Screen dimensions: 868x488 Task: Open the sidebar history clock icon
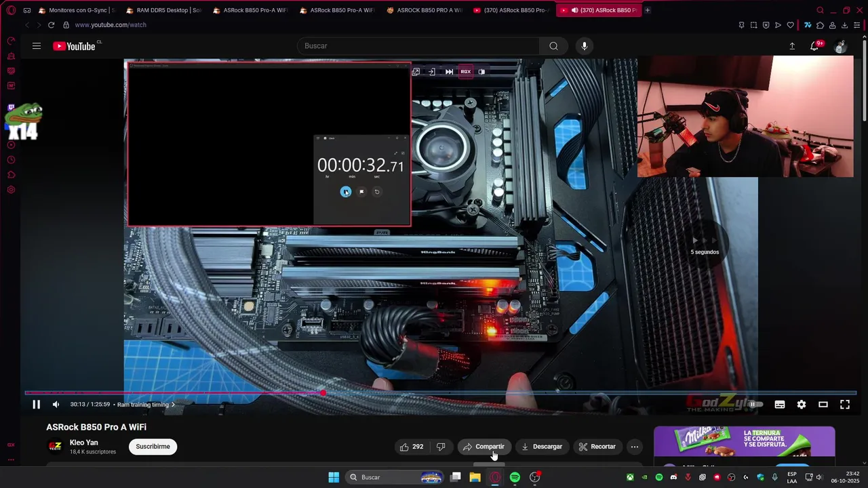[11, 160]
